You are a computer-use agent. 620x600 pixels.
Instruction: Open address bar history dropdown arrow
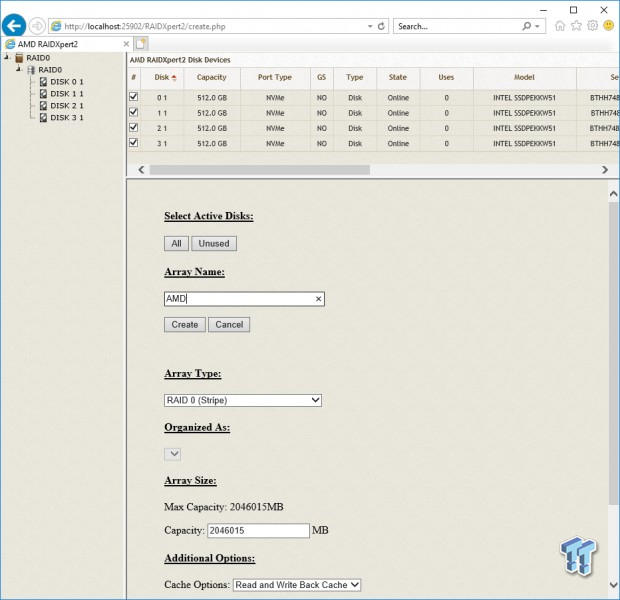pyautogui.click(x=370, y=26)
